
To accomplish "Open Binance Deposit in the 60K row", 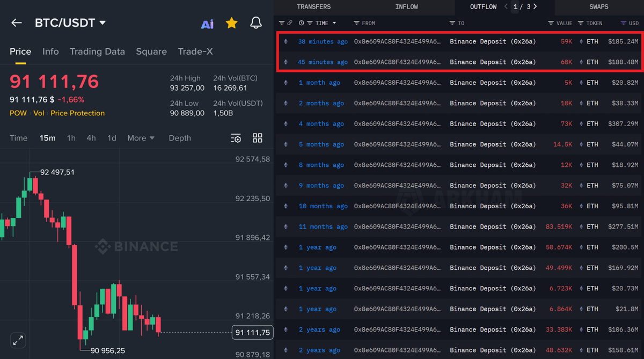I will coord(493,62).
